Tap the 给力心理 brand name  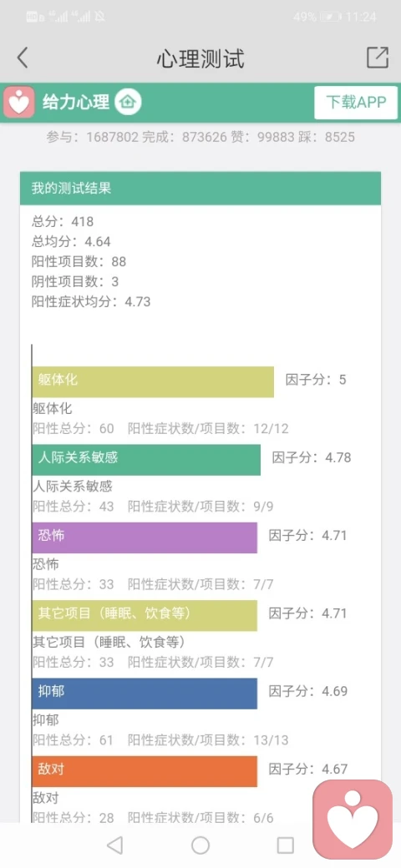pos(76,103)
